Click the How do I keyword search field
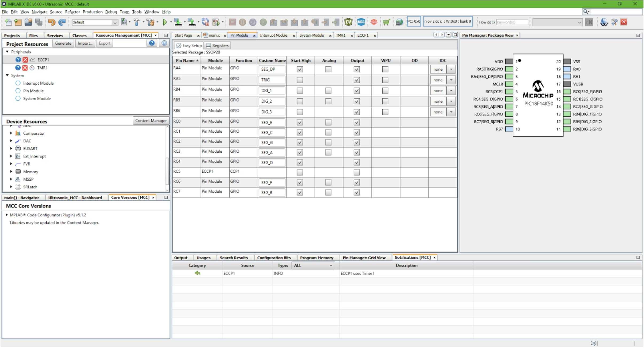The width and height of the screenshot is (644, 348). pos(512,22)
